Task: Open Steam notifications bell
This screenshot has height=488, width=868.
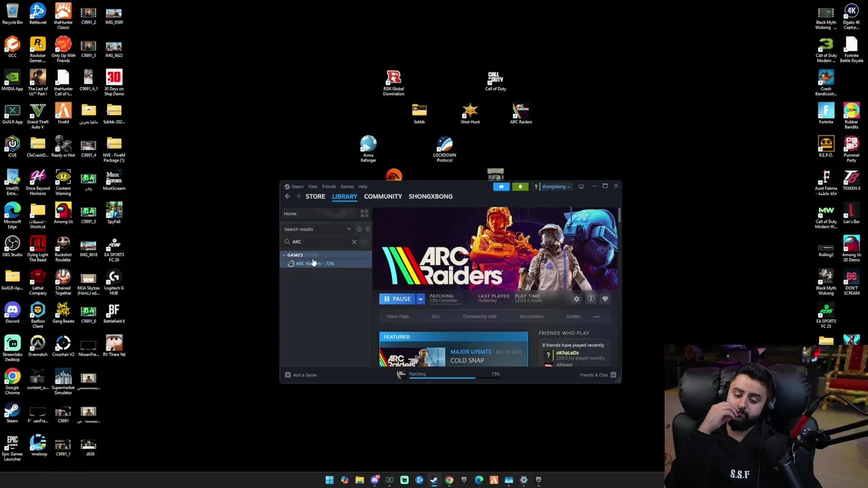Action: pos(520,186)
